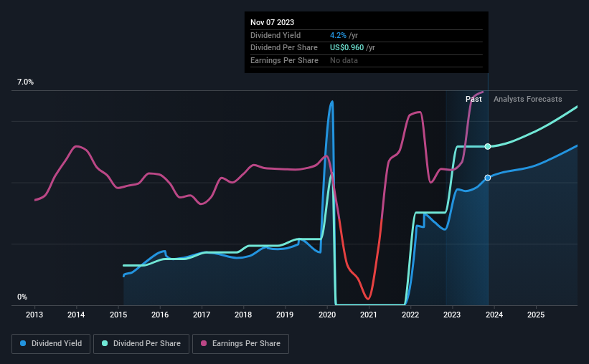Click the Past label on the chart
589x364 pixels.
pos(473,99)
